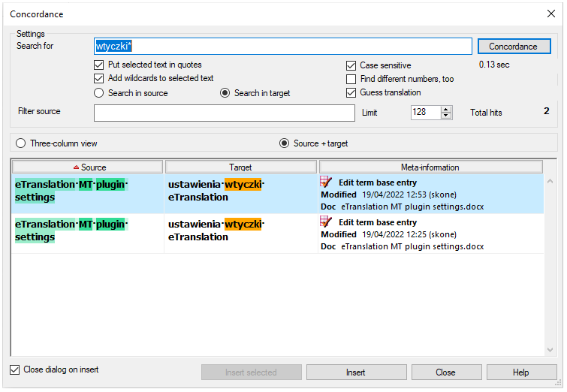Click the Doc filename in second result

click(412, 246)
